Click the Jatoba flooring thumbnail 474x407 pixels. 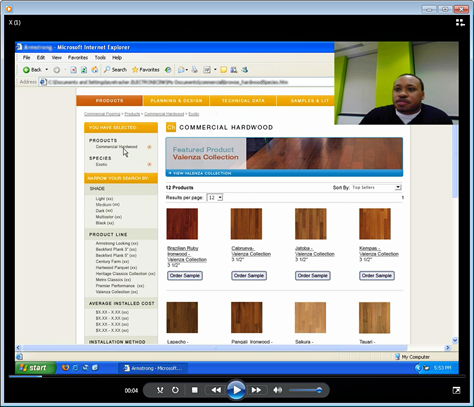[311, 224]
